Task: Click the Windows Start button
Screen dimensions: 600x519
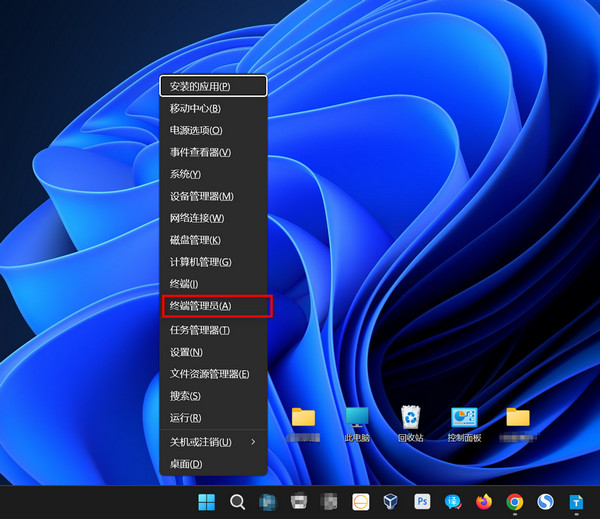Action: tap(207, 502)
